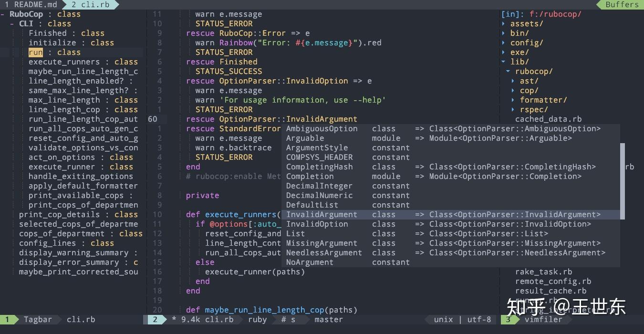Click def maybe_run_line_length_cop method line
Image resolution: width=644 pixels, height=334 pixels.
pyautogui.click(x=271, y=310)
